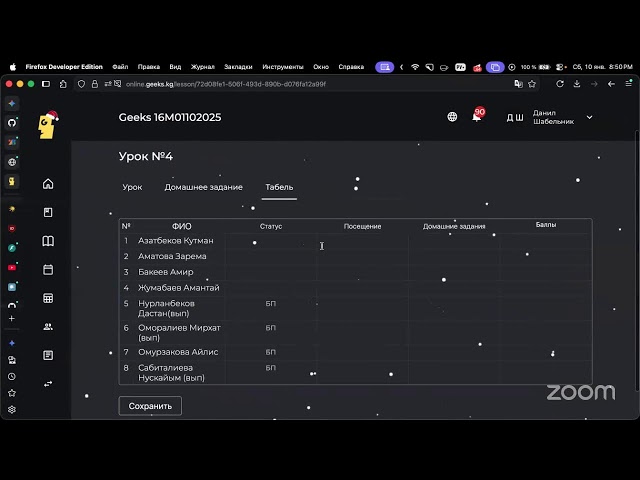Click the Посещение cell for Азатбеков Кутман
640x480 pixels.
point(362,241)
